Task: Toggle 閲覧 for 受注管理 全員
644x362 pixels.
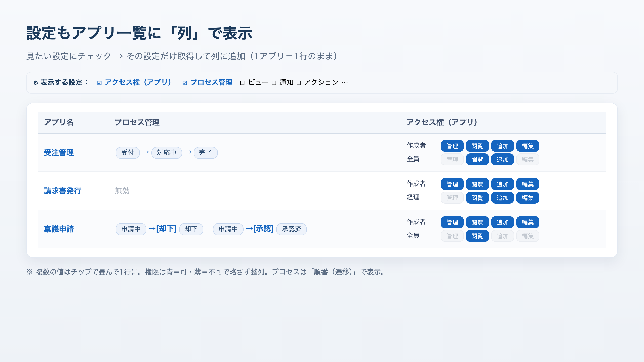Action: click(477, 159)
